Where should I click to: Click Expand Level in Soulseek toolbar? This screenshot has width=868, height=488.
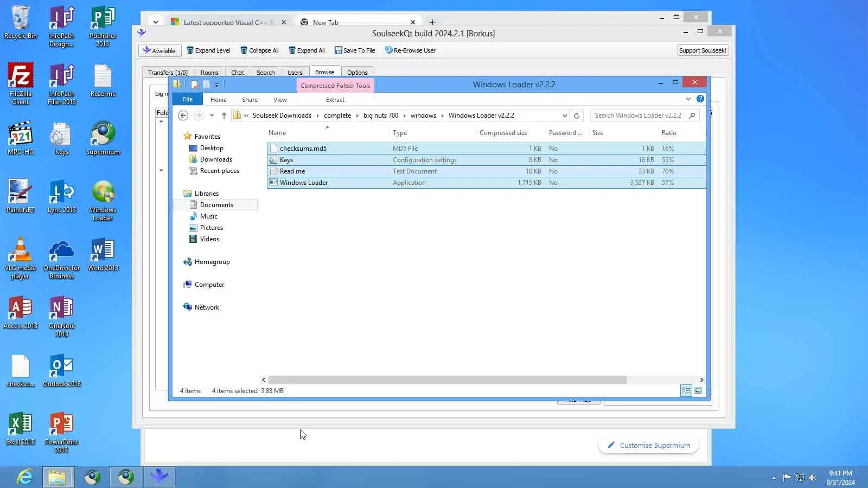click(209, 50)
